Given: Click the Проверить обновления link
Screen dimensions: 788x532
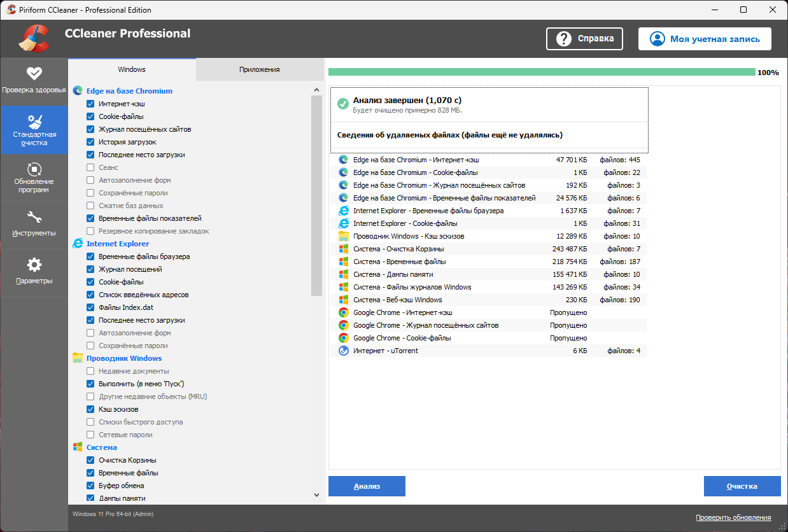Looking at the screenshot, I should point(733,517).
